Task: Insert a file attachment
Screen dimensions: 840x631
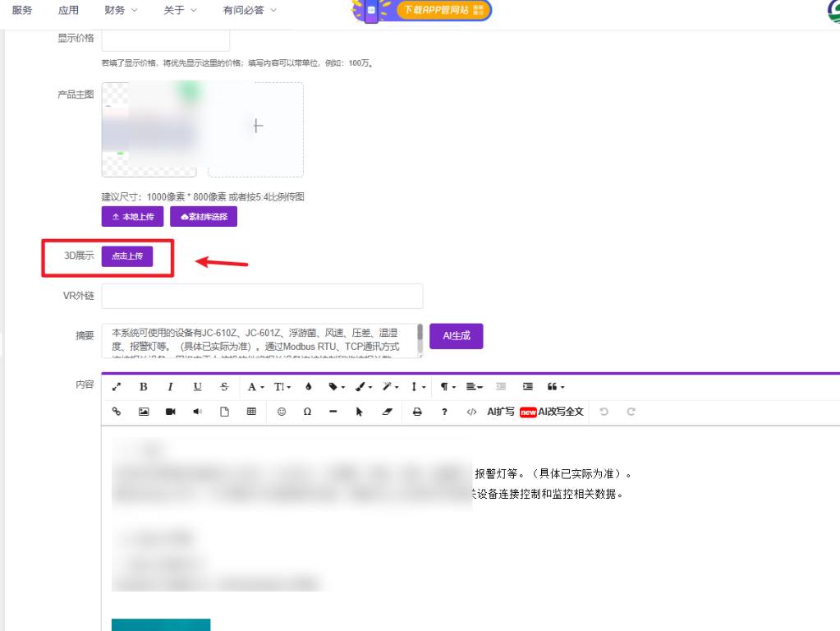Action: tap(224, 412)
